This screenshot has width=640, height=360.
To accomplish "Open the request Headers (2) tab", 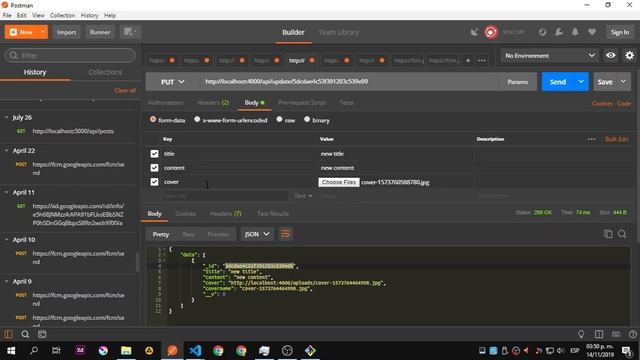I will (x=213, y=102).
